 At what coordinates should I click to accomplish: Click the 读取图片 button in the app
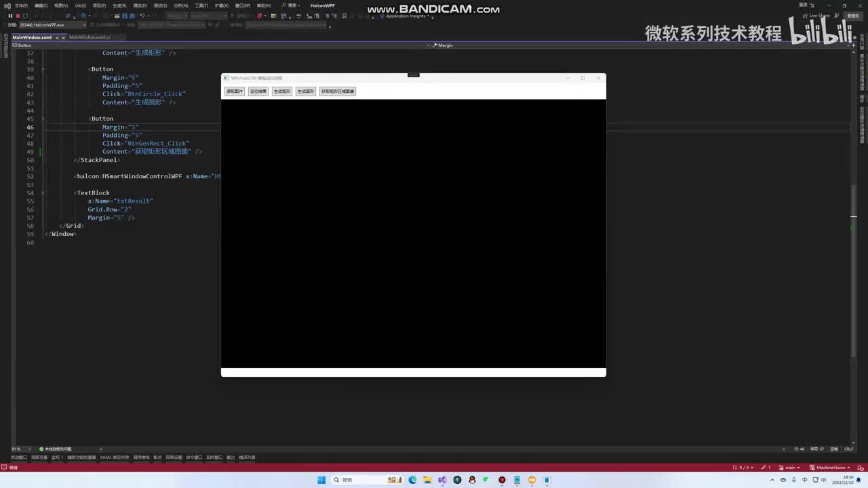click(x=235, y=91)
